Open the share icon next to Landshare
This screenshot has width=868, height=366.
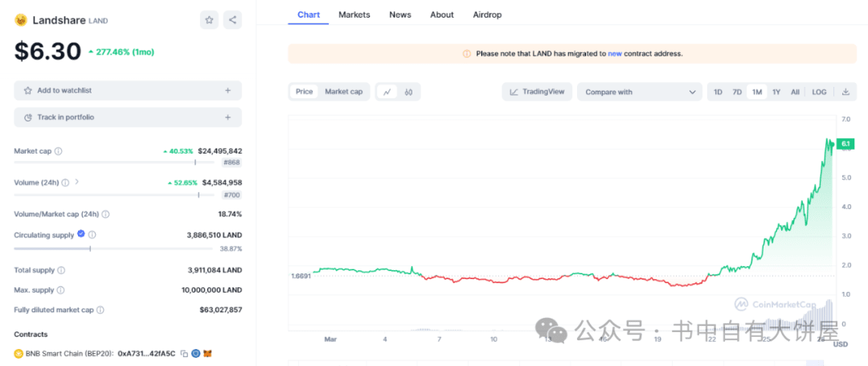pyautogui.click(x=232, y=20)
